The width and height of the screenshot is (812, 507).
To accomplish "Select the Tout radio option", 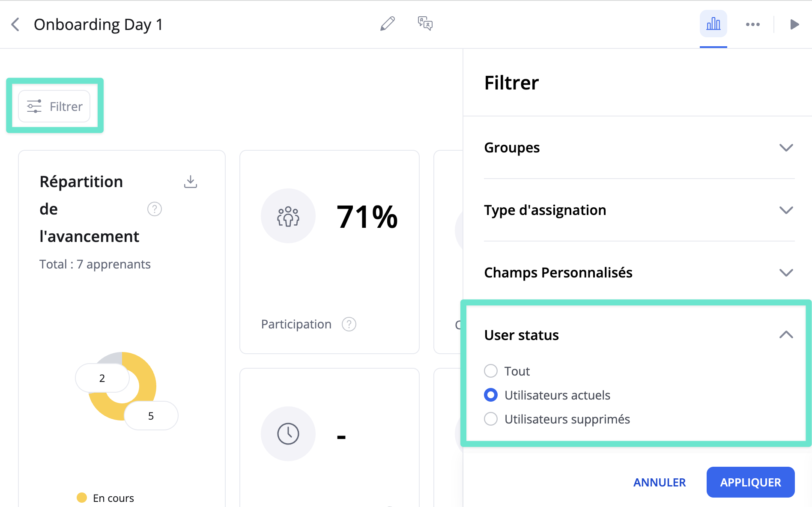I will coord(491,371).
